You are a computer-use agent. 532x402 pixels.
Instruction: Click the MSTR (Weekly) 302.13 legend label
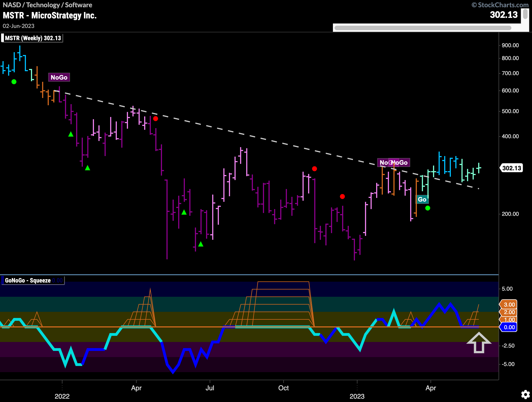click(x=32, y=38)
